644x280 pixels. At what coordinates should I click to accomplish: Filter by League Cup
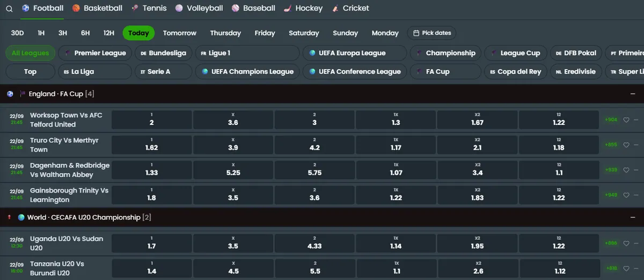[516, 53]
